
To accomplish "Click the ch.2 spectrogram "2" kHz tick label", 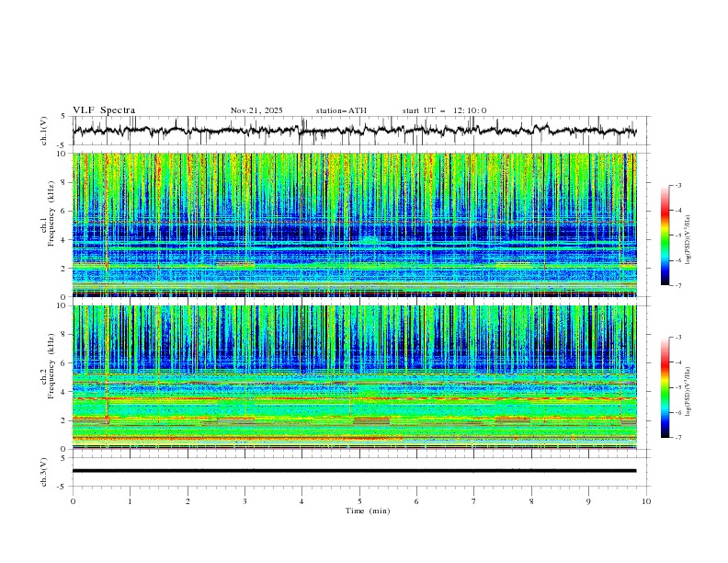I will pyautogui.click(x=64, y=420).
